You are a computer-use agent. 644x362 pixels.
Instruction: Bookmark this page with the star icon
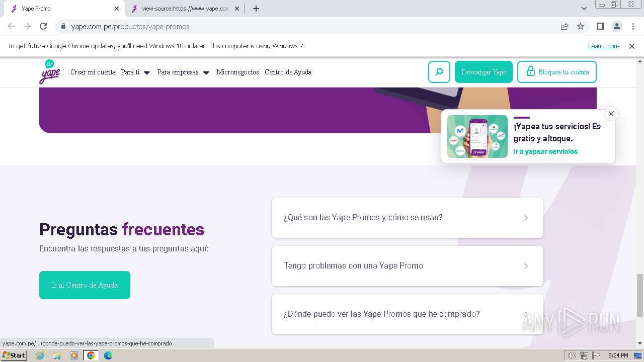pyautogui.click(x=581, y=26)
